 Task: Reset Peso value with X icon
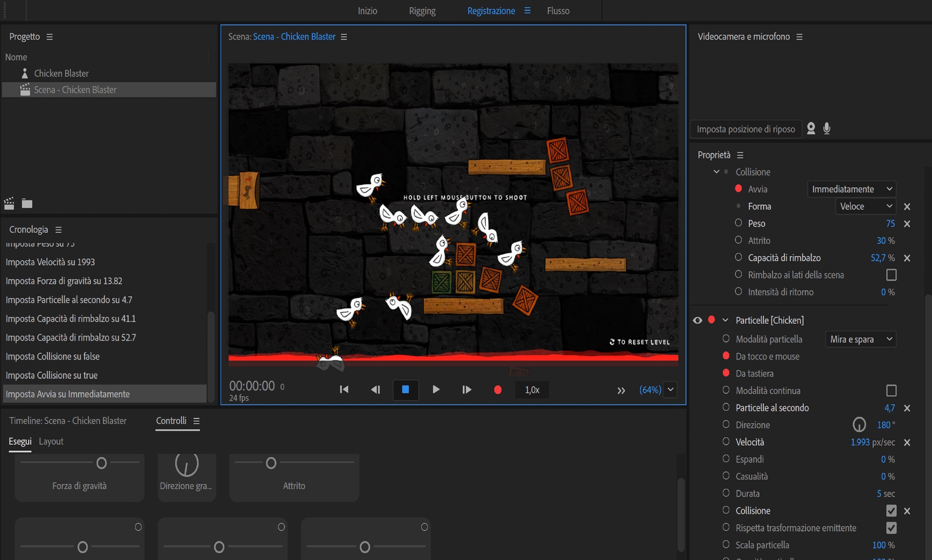tap(907, 224)
